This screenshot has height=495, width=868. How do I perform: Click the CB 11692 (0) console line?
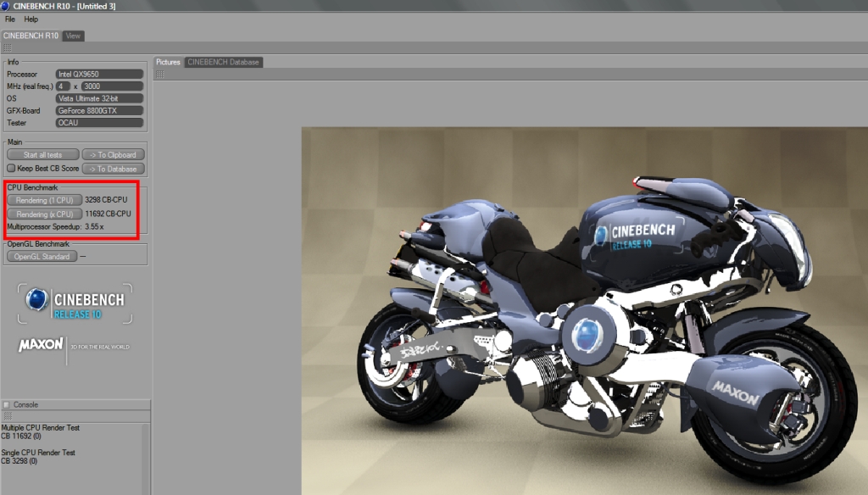[x=21, y=437]
